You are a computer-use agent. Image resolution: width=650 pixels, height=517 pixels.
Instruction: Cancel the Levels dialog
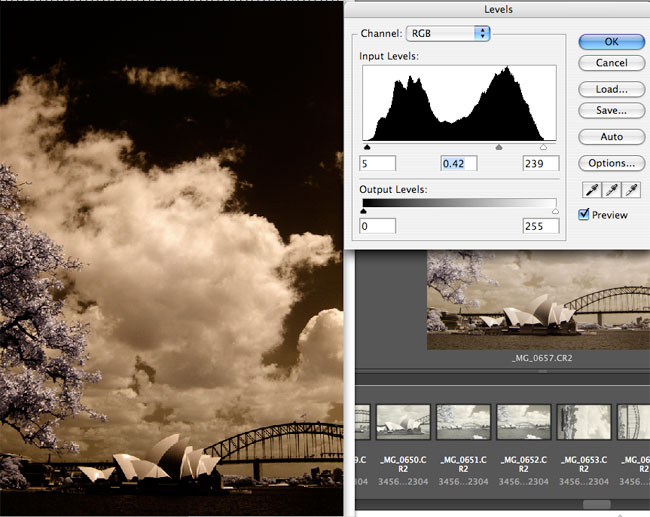(611, 63)
